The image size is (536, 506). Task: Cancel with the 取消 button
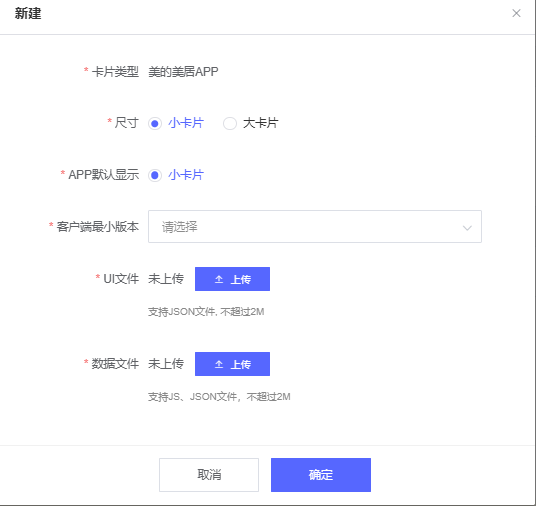(x=209, y=475)
